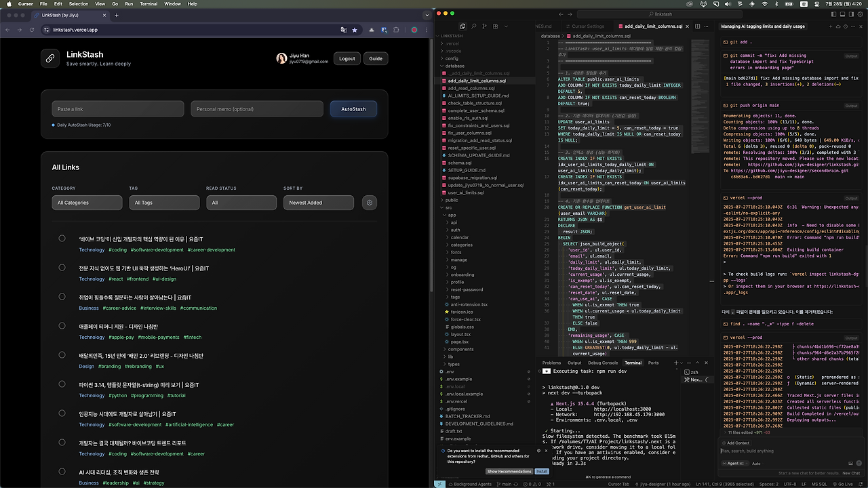Open the Newest Added sort dropdown

coord(319,202)
